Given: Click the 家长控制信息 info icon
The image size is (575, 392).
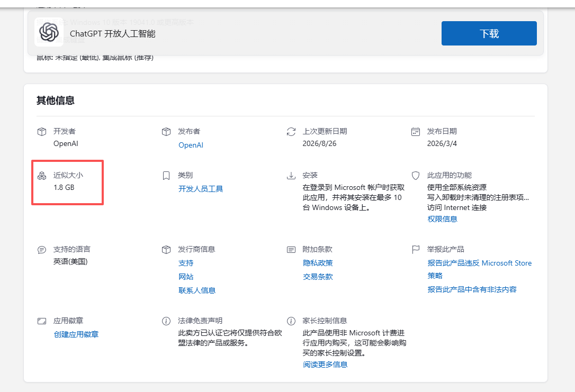Looking at the screenshot, I should (x=291, y=321).
